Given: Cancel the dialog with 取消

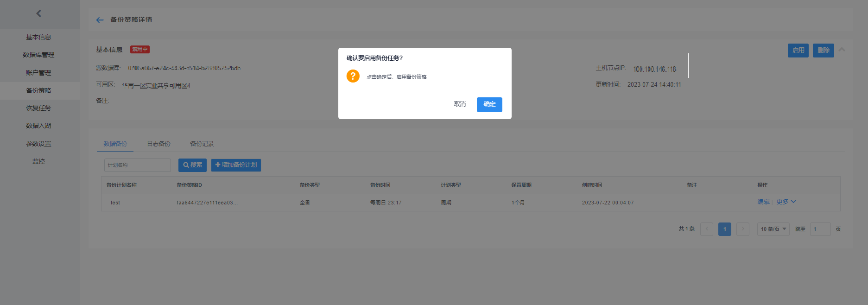Looking at the screenshot, I should click(460, 104).
